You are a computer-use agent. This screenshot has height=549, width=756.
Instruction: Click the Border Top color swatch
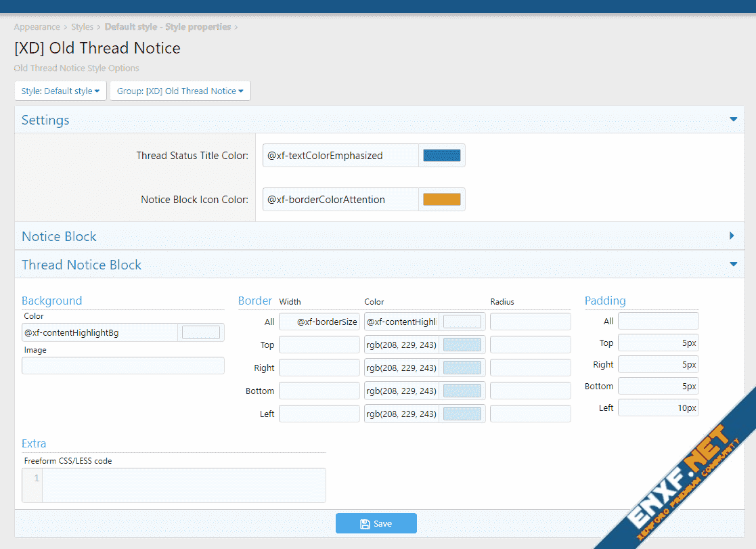point(462,345)
